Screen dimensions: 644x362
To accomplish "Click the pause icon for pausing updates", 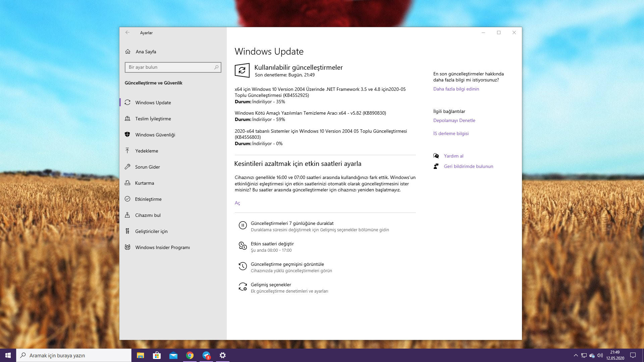I will pos(243,226).
